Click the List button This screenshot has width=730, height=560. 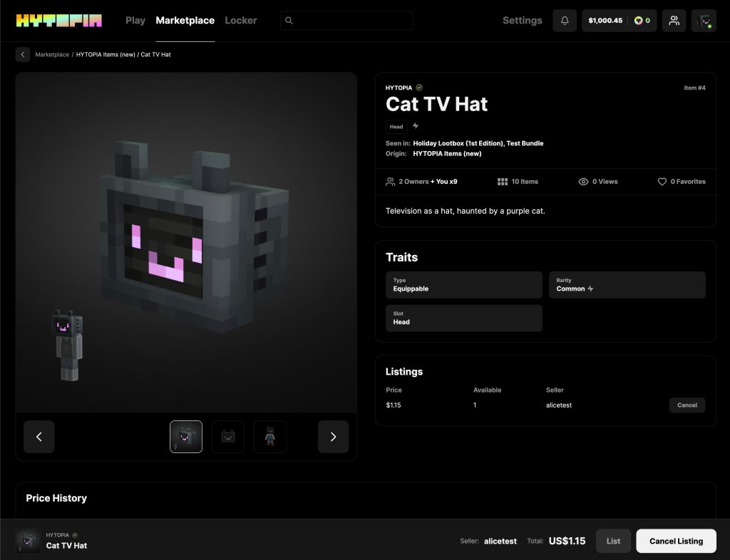[613, 541]
